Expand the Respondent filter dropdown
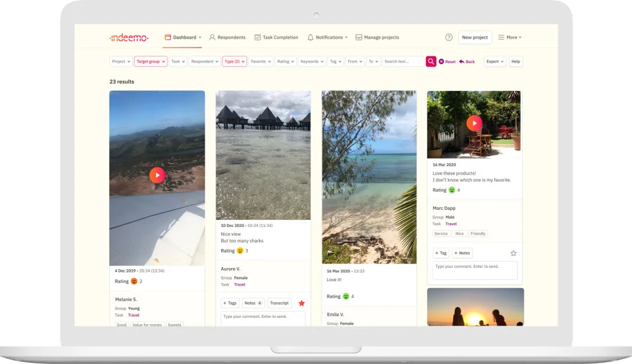Screen dimensions: 632x364 click(205, 61)
